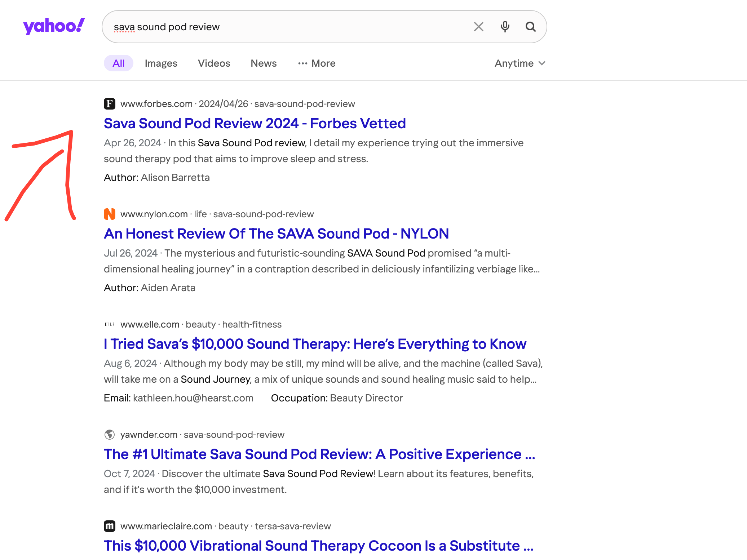
Task: Switch to the Images tab
Action: (161, 63)
